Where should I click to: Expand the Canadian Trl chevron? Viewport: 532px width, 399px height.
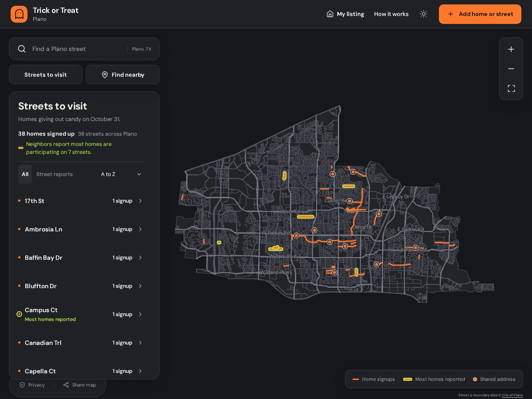(140, 343)
